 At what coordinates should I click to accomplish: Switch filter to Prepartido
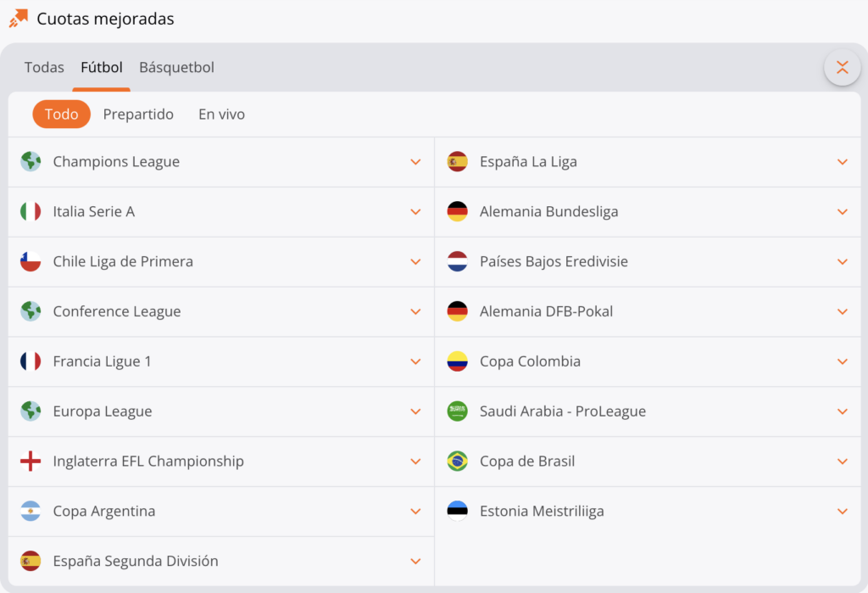point(138,115)
